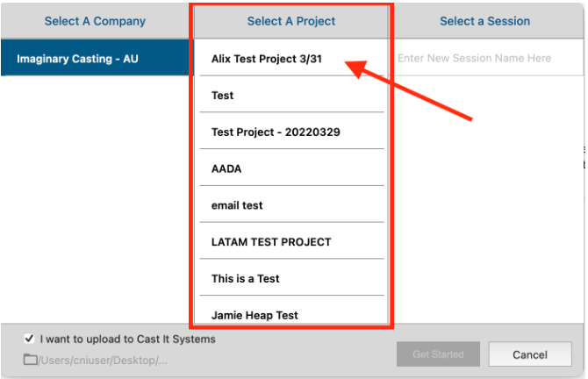Pick the This is a Test project
Viewport: 588px width, 379px height.
[246, 279]
